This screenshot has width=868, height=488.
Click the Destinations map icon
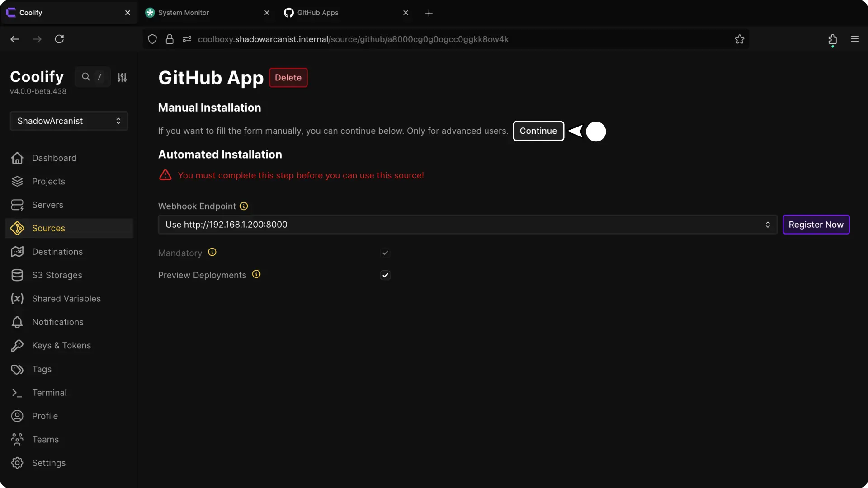[x=17, y=252]
